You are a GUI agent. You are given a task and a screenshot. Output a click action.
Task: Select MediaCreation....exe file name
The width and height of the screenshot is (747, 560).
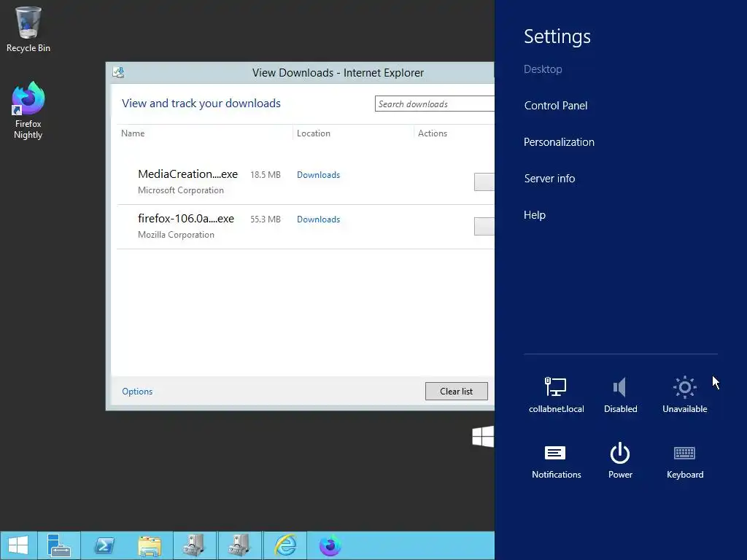[x=187, y=174]
